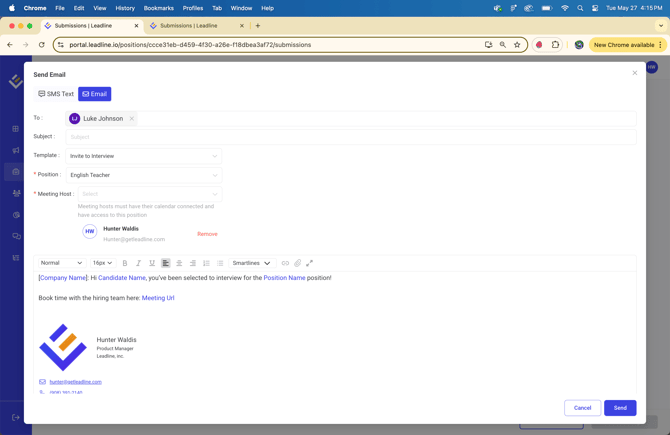Click into the Subject input field
Viewport: 670px width, 435px height.
coord(351,137)
